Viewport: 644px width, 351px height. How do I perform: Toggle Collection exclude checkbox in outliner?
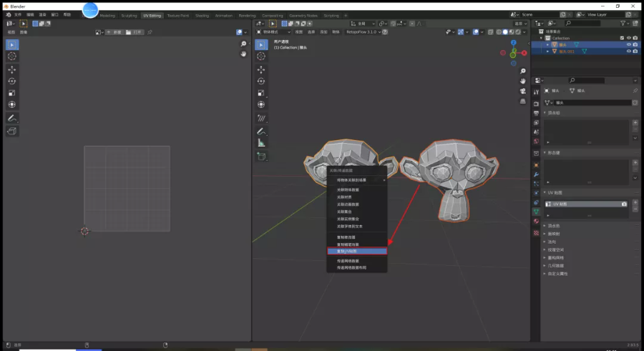click(621, 38)
